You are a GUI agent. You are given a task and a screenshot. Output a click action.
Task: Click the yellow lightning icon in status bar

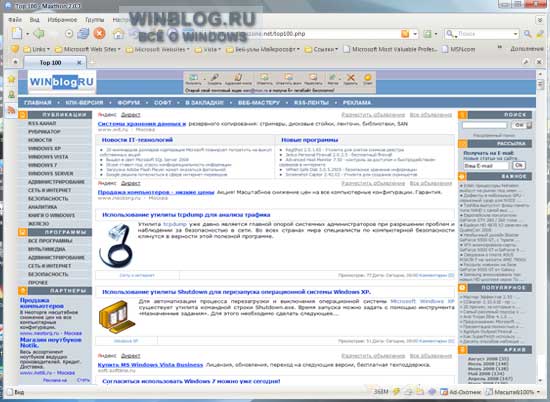[396, 392]
